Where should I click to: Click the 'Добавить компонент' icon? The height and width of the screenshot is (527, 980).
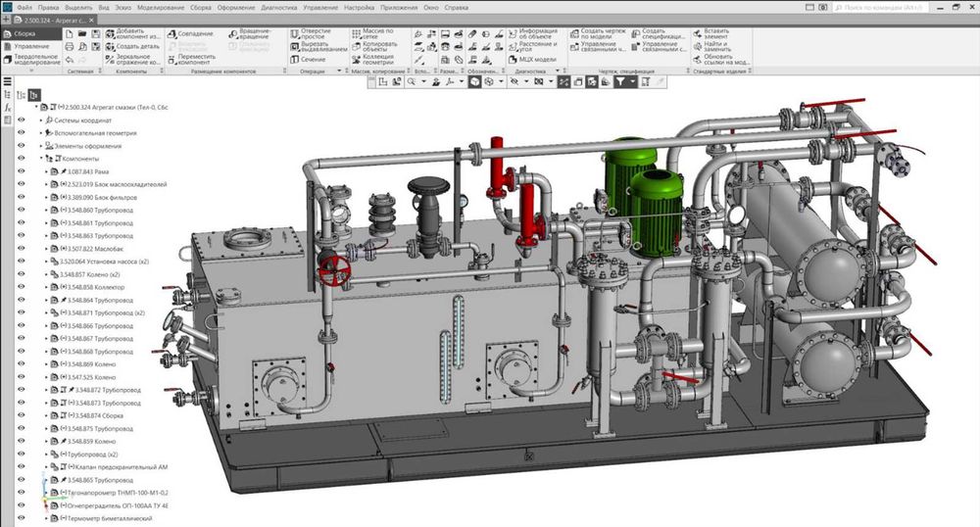point(109,33)
